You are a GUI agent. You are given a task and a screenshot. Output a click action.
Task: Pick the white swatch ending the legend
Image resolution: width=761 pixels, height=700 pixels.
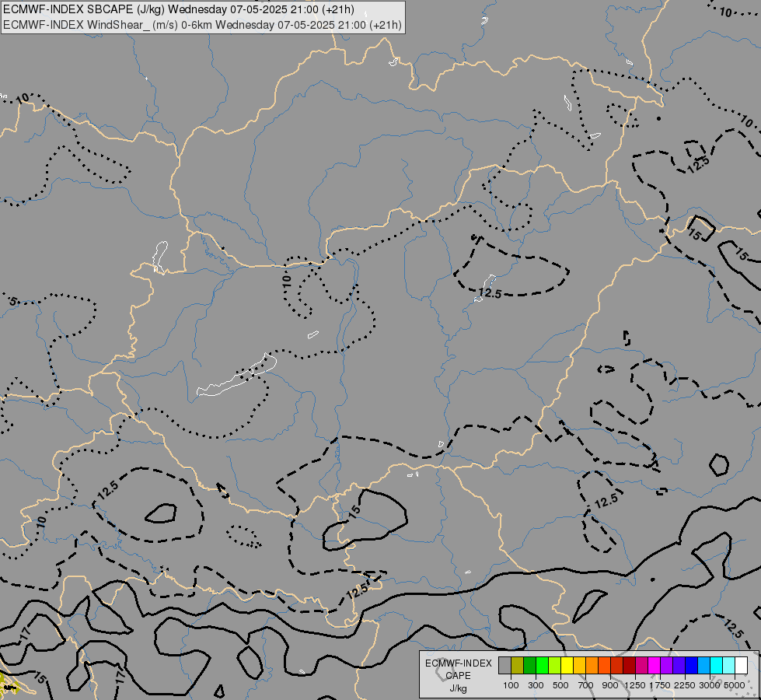pos(741,665)
